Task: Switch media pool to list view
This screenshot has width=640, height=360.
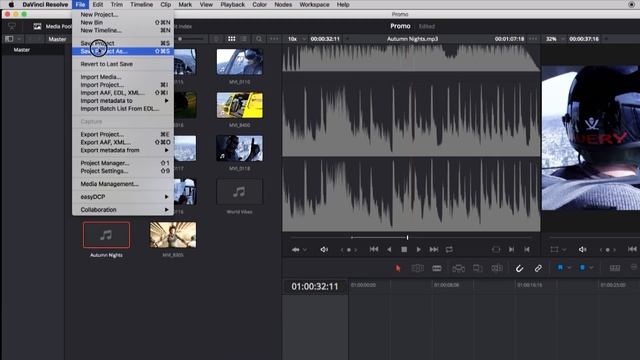Action: pos(244,39)
